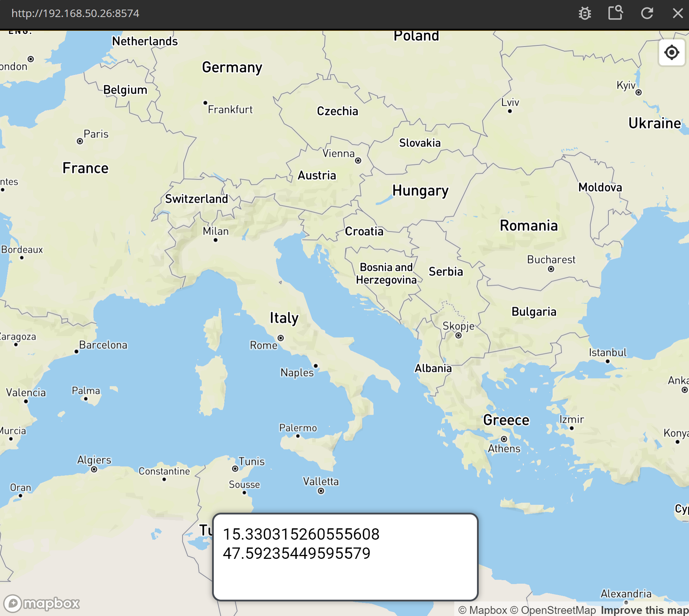
Task: Click the coordinates popup box
Action: point(345,556)
